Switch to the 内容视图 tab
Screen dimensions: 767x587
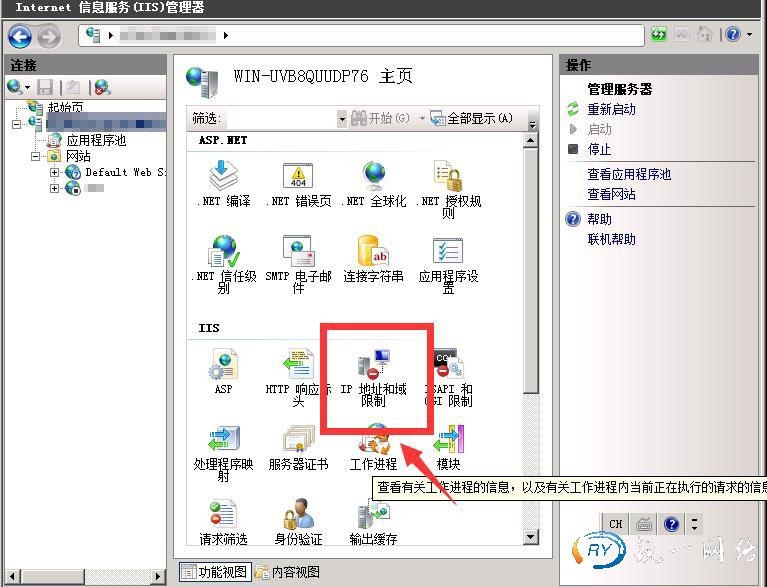pos(288,572)
